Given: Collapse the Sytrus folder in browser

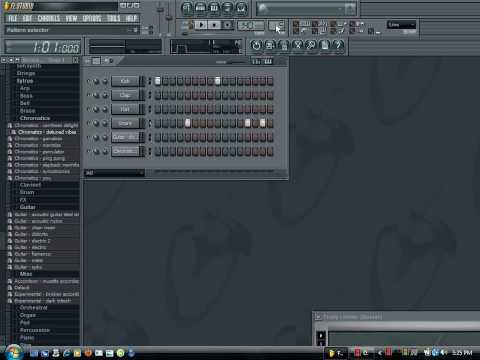Looking at the screenshot, I should tap(25, 81).
